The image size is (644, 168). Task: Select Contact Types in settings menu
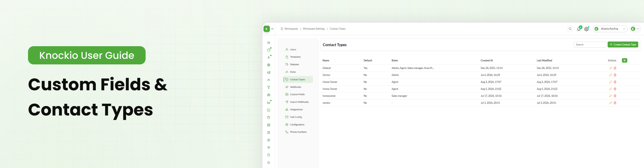coord(298,79)
